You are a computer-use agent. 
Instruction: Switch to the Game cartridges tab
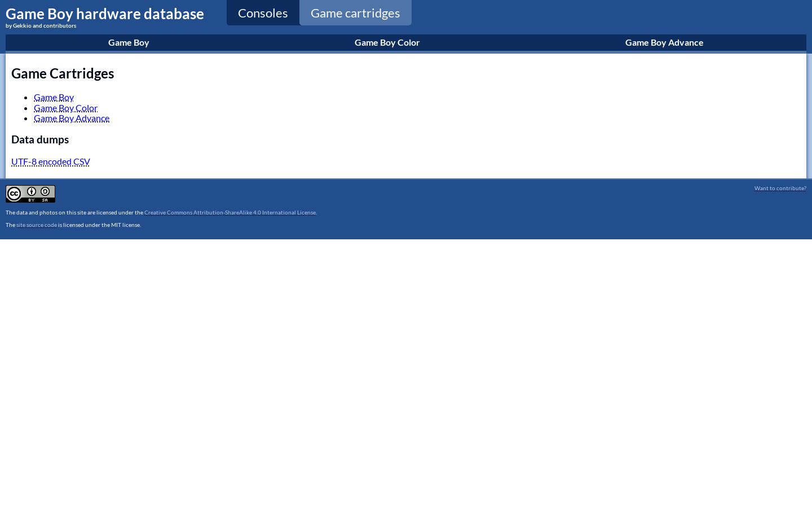coord(355,12)
